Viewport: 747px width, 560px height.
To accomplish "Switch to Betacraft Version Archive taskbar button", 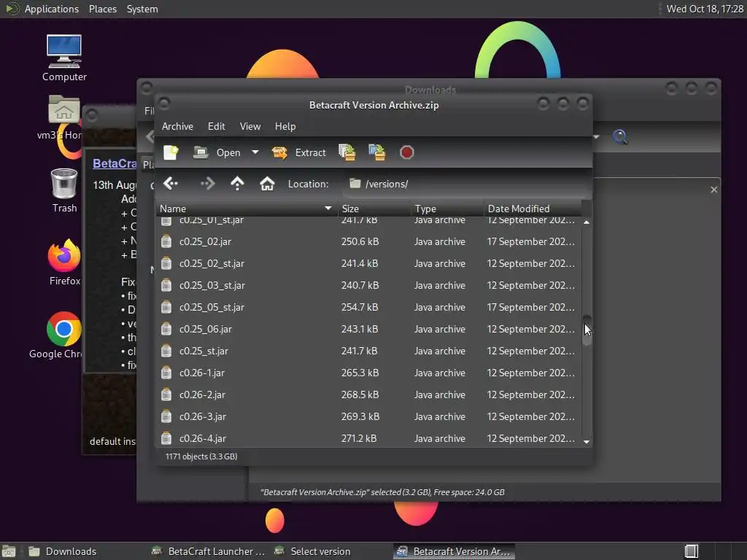I will (454, 551).
